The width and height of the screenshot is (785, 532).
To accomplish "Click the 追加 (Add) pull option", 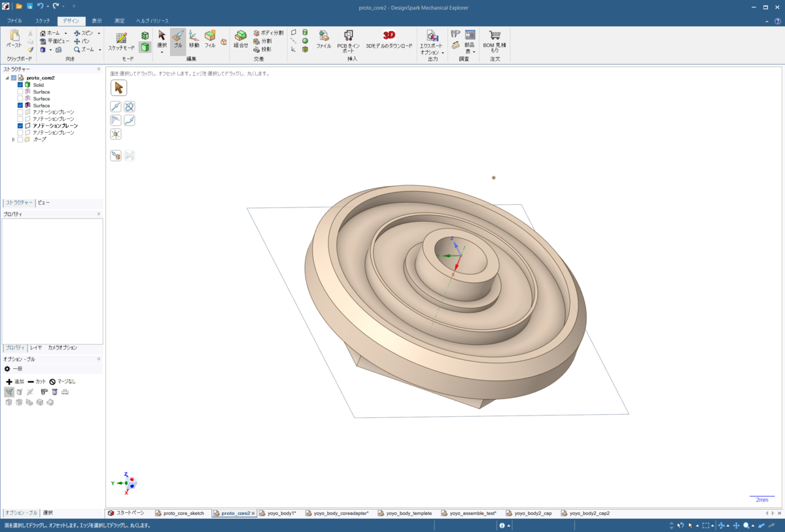I will [15, 381].
